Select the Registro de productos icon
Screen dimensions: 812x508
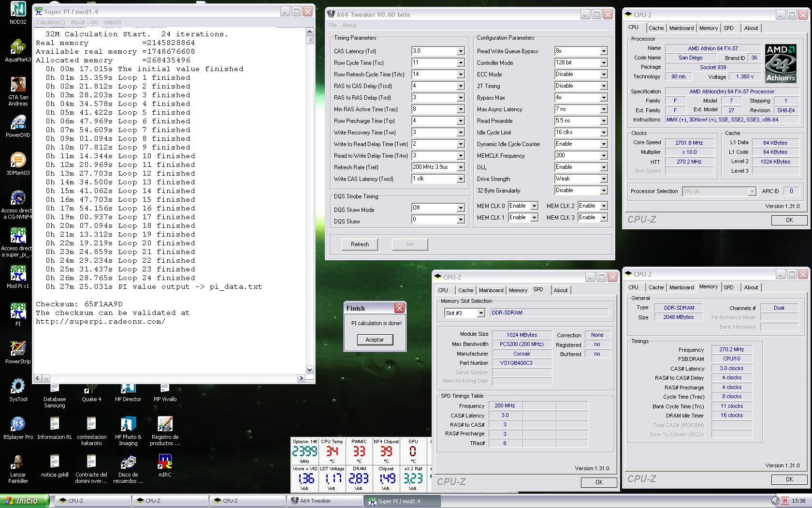pyautogui.click(x=165, y=431)
